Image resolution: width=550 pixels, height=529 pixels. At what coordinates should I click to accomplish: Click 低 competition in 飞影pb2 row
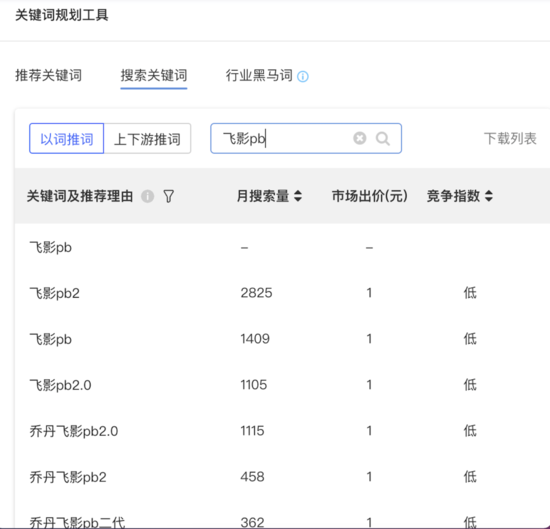(x=470, y=293)
